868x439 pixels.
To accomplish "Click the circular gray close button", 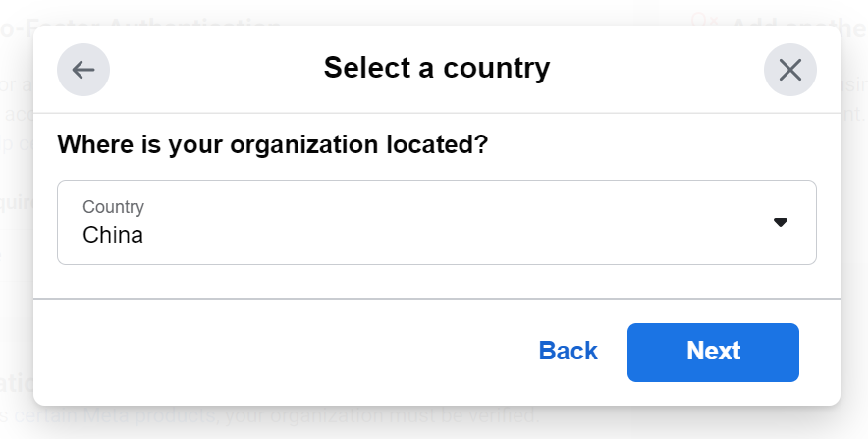I will pos(790,70).
